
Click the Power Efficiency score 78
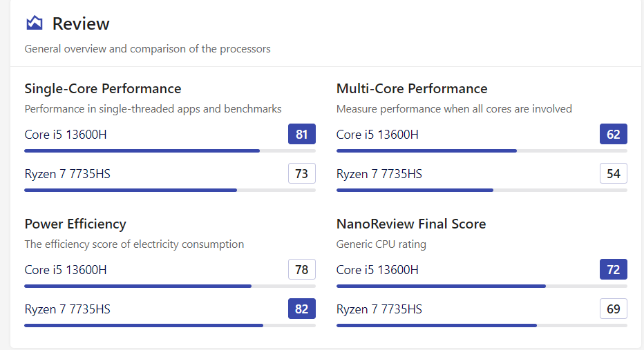[x=302, y=269]
